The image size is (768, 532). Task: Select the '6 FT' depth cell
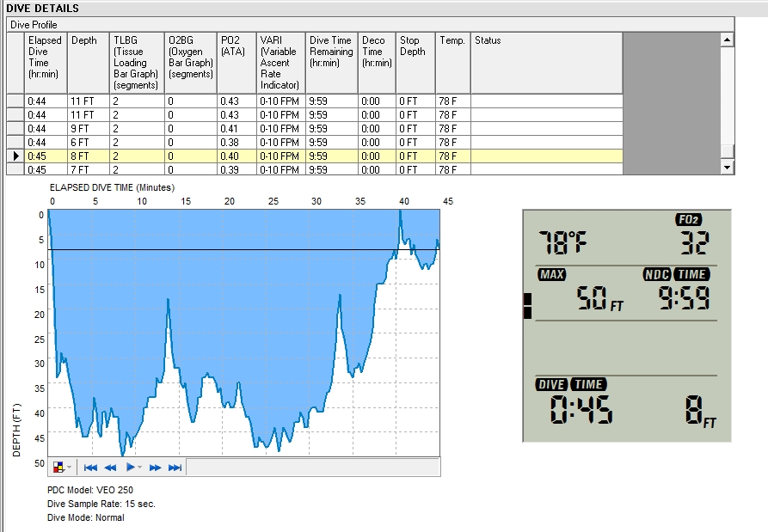click(x=89, y=143)
